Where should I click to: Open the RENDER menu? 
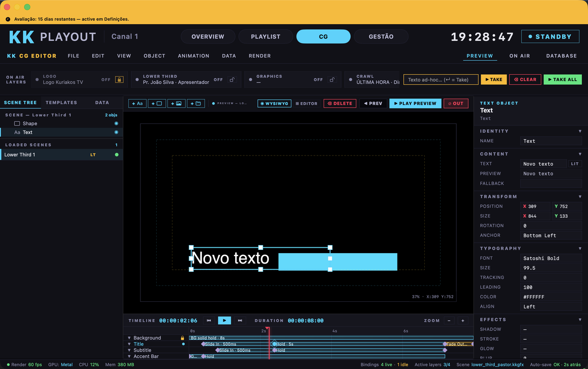[260, 56]
